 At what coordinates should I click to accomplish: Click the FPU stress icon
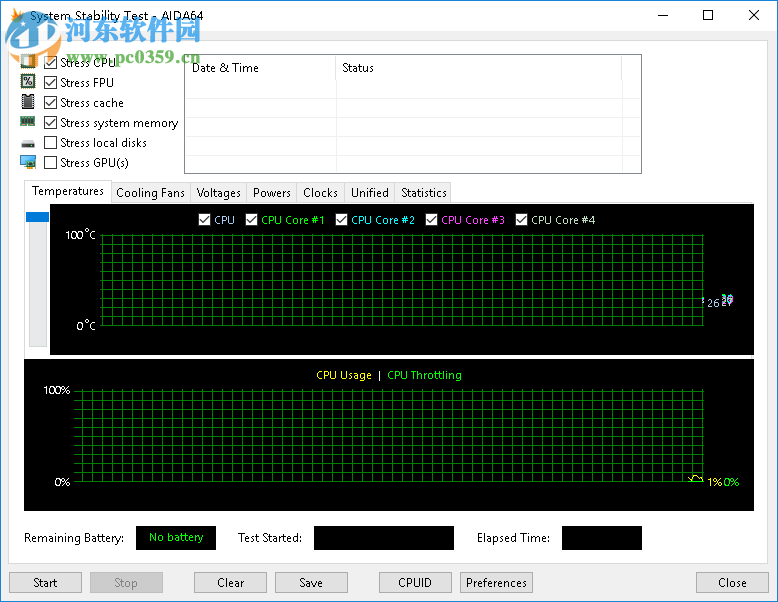click(x=28, y=82)
